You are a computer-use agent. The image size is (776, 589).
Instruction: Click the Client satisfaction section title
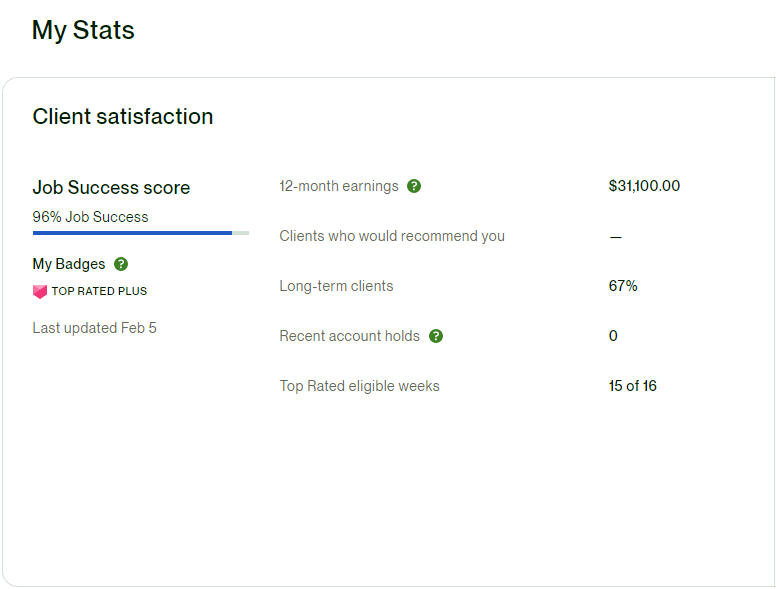(x=123, y=116)
